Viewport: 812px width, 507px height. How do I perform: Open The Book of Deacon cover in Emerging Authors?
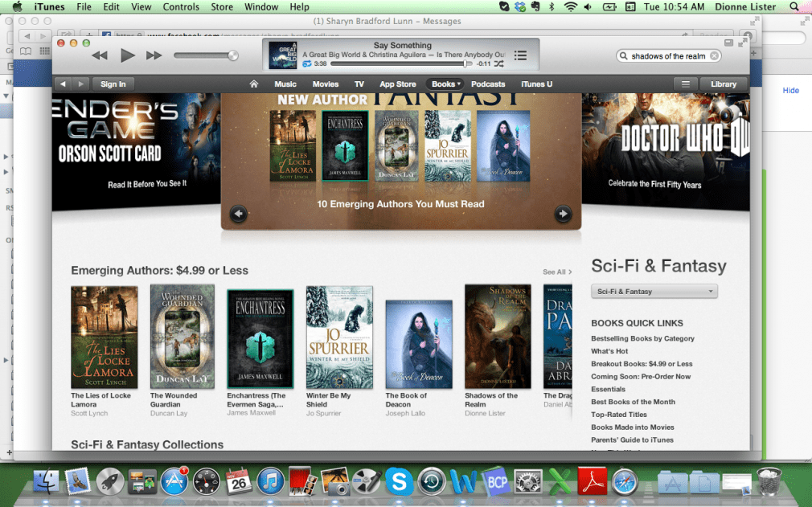[418, 344]
